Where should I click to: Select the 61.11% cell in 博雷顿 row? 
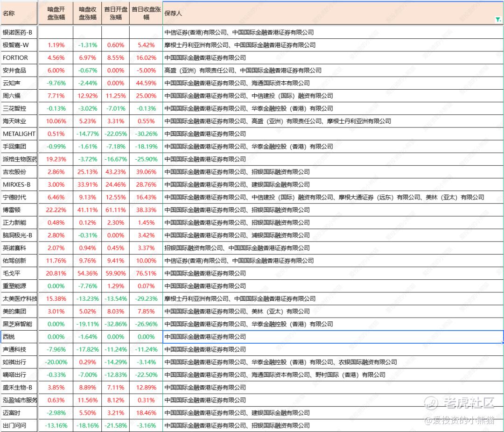(116, 210)
